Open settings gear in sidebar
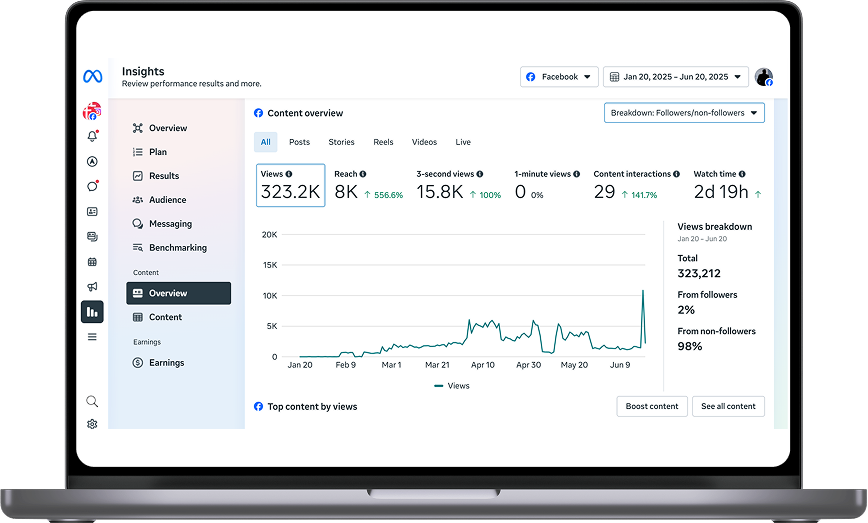The image size is (868, 523). coord(92,424)
